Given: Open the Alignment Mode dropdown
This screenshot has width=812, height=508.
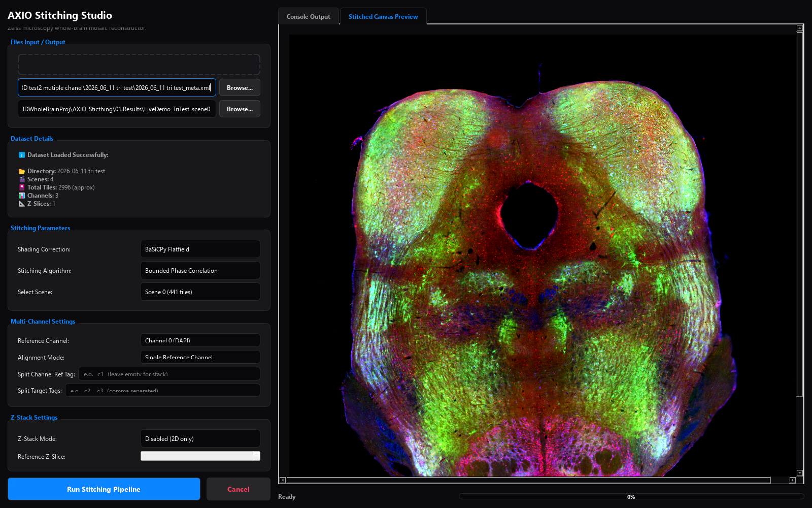Looking at the screenshot, I should pos(200,357).
